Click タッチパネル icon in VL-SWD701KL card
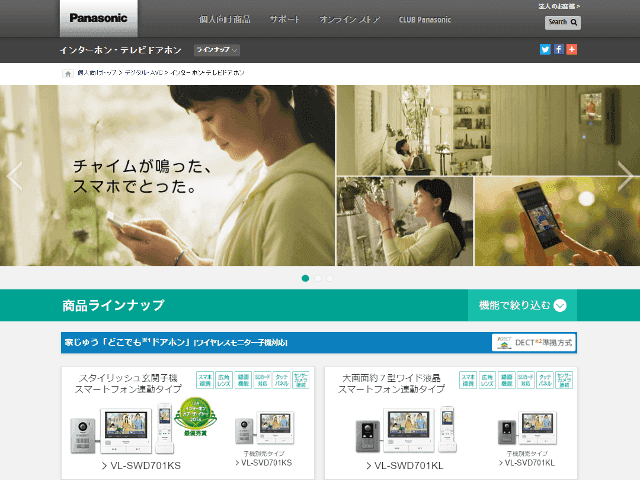 pos(544,380)
